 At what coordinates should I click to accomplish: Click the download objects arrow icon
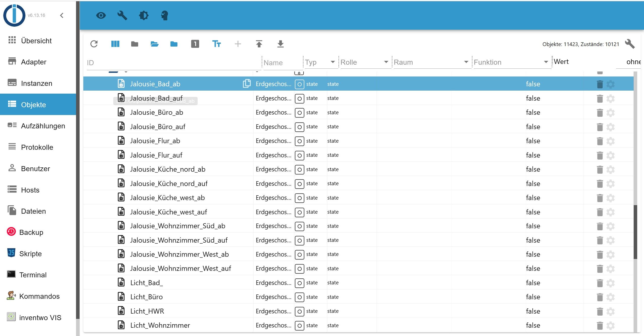(x=280, y=44)
